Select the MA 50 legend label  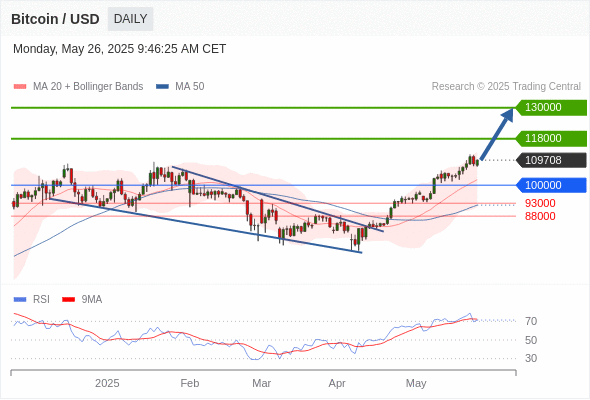pyautogui.click(x=190, y=87)
